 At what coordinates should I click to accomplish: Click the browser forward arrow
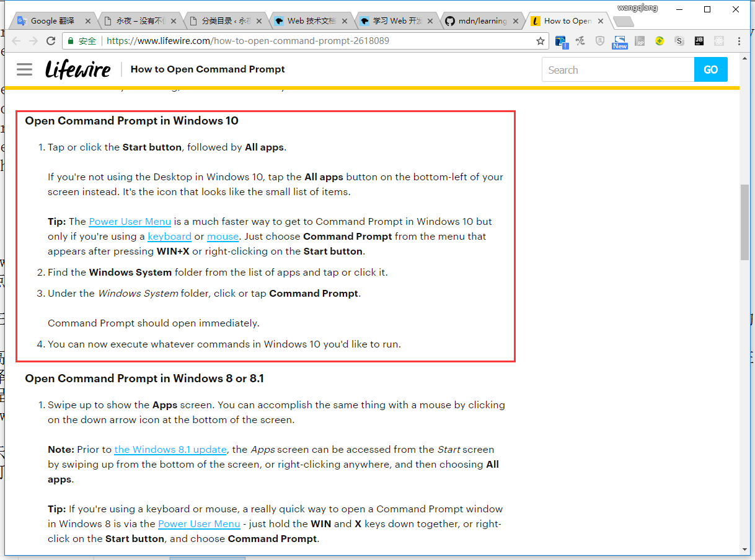pos(33,41)
